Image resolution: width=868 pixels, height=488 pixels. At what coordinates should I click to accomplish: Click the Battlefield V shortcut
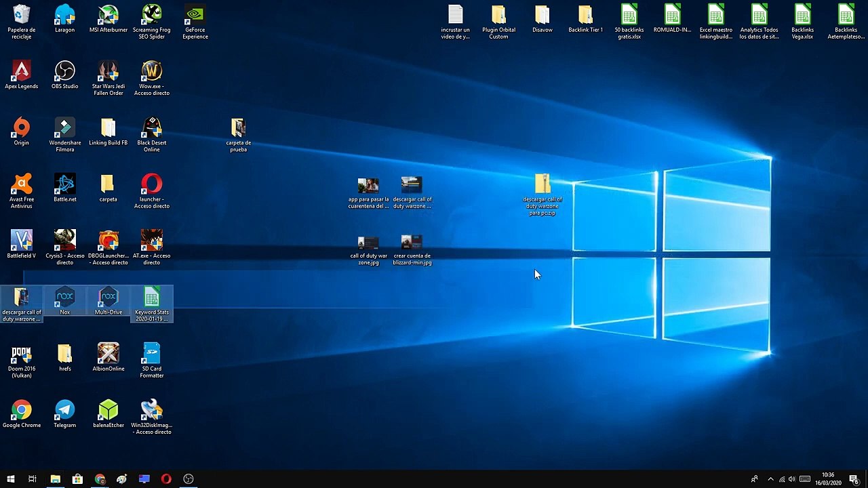click(x=22, y=244)
